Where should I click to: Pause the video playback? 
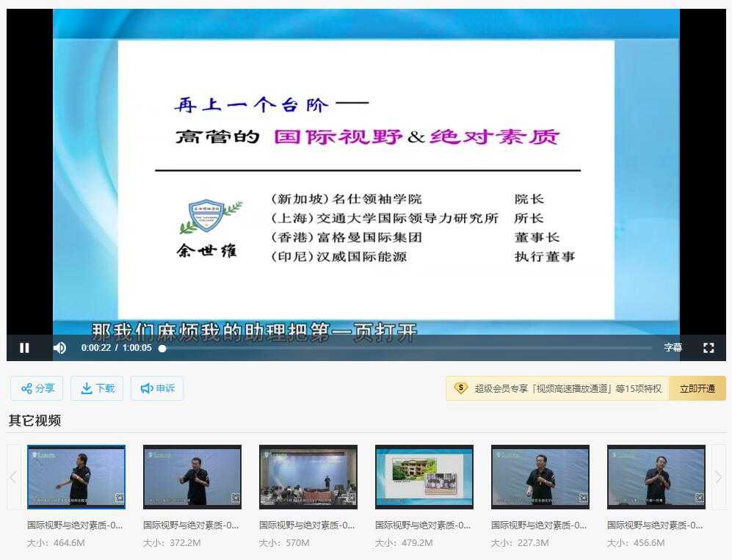(24, 347)
